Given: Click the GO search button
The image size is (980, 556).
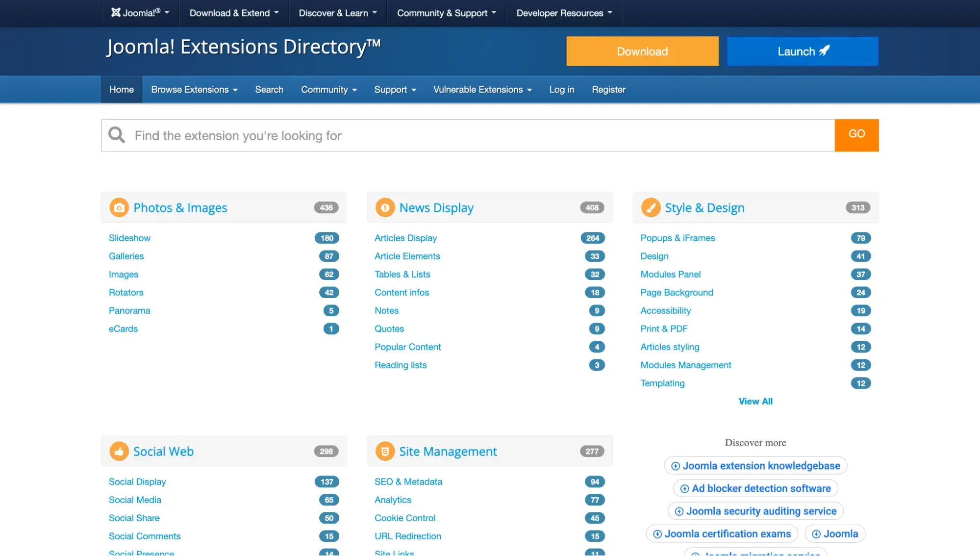Looking at the screenshot, I should pos(856,135).
